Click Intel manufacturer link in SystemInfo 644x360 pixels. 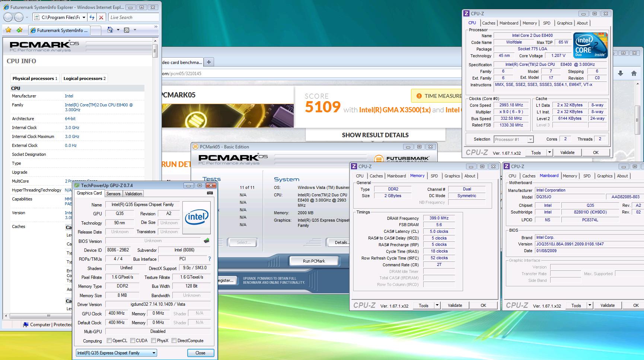[x=69, y=96]
